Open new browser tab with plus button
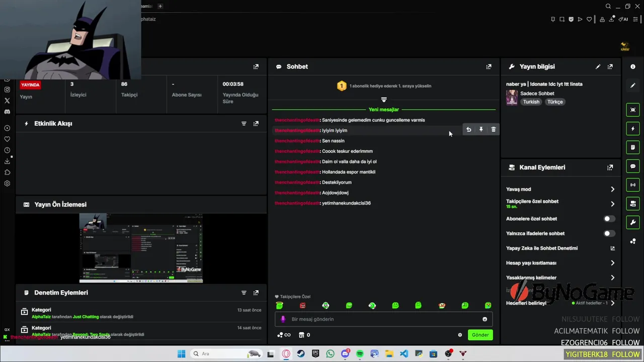The width and height of the screenshot is (644, 362). (160, 6)
